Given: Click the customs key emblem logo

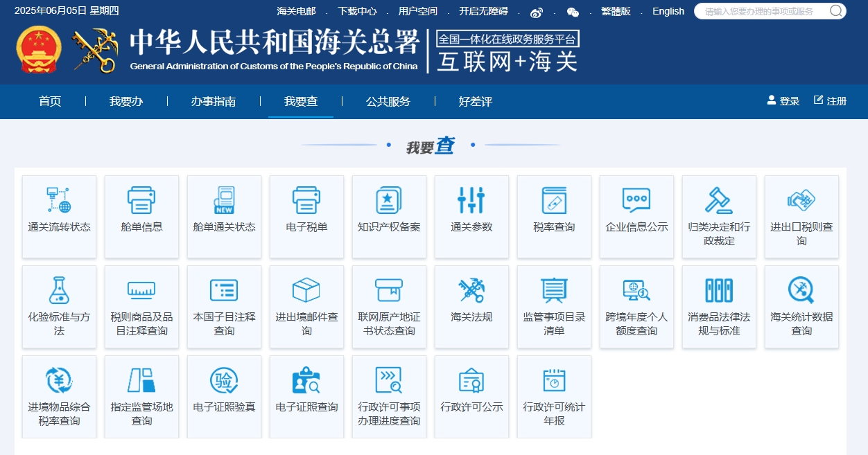Looking at the screenshot, I should coord(96,50).
